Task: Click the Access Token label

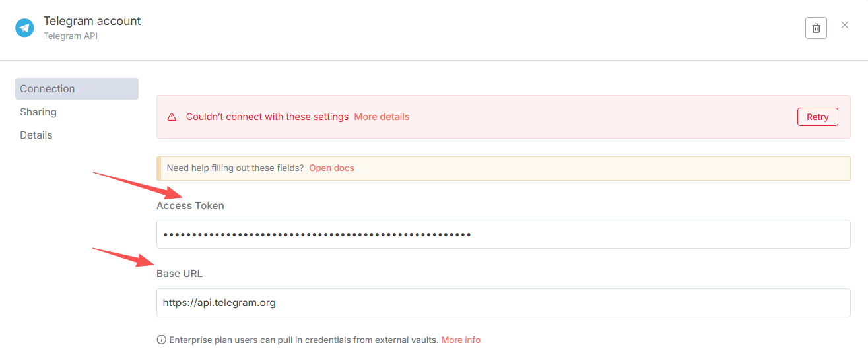Action: click(190, 206)
